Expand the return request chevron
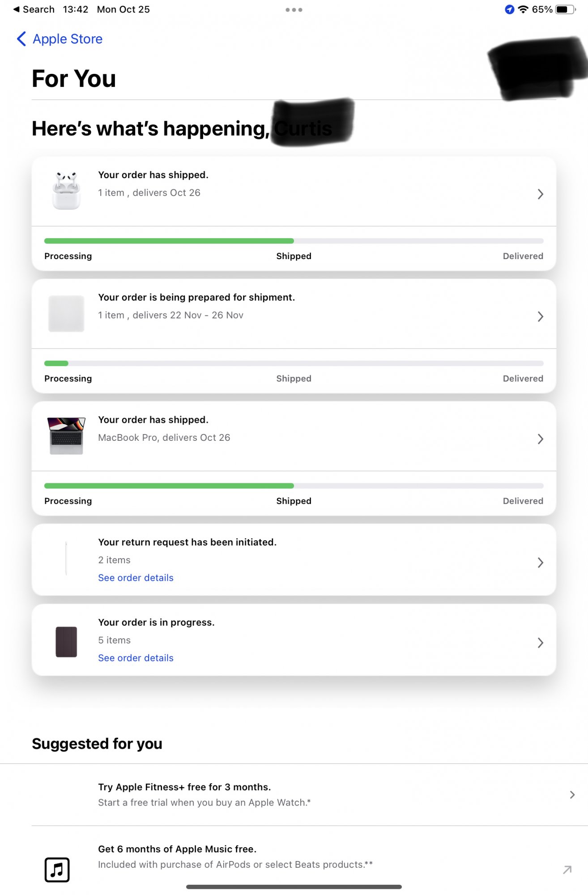This screenshot has width=588, height=895. click(x=540, y=563)
